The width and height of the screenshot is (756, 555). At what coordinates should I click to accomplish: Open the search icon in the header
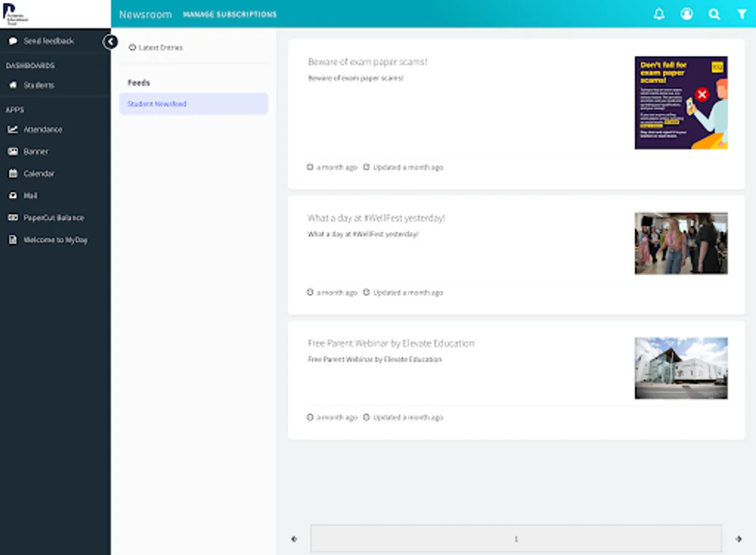[714, 14]
